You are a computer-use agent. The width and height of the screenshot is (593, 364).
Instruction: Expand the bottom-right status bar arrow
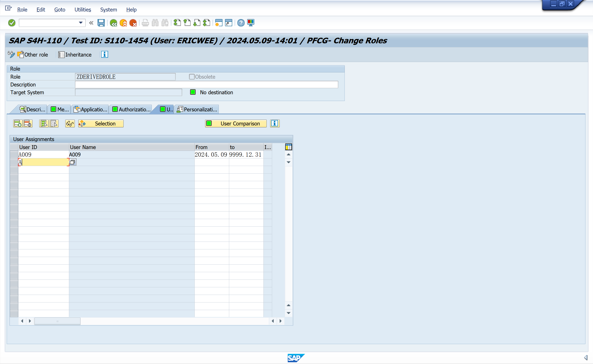click(586, 357)
